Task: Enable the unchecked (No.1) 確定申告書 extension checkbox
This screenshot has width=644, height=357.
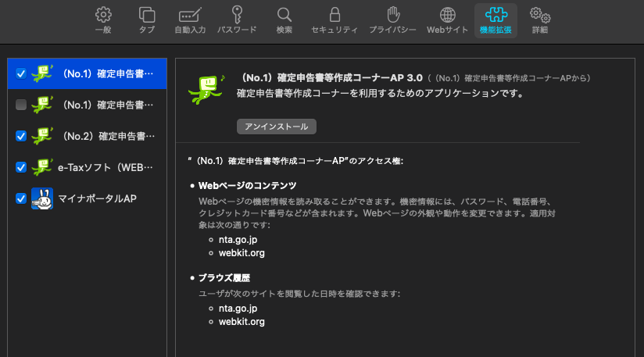Action: click(21, 105)
